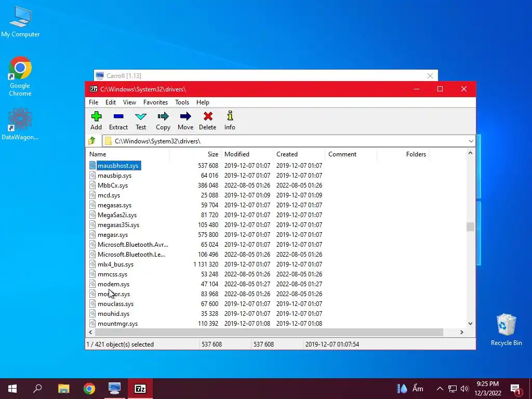Click the Chrome icon in the taskbar
The width and height of the screenshot is (532, 399).
point(89,389)
